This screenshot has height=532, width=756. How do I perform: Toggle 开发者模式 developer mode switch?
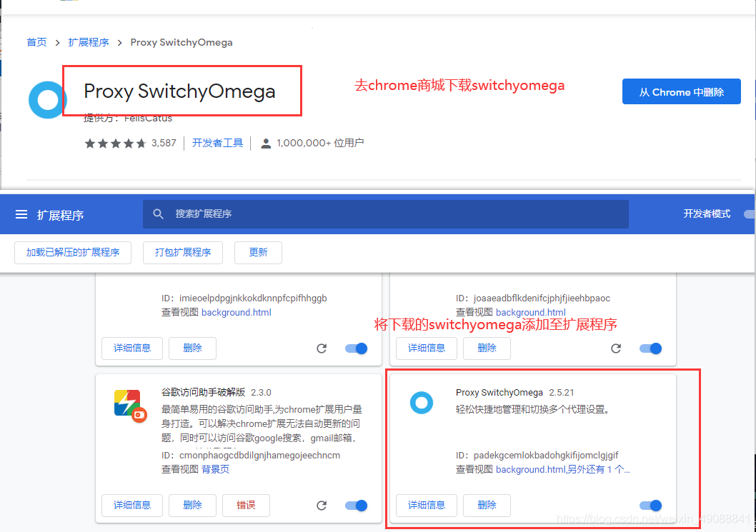pyautogui.click(x=750, y=214)
